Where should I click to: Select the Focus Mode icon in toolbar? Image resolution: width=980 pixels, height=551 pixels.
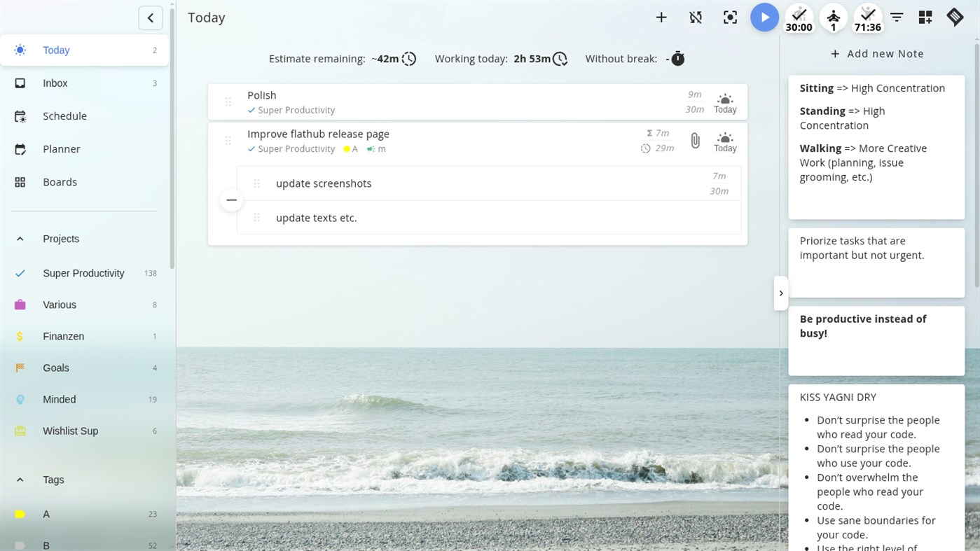click(730, 17)
